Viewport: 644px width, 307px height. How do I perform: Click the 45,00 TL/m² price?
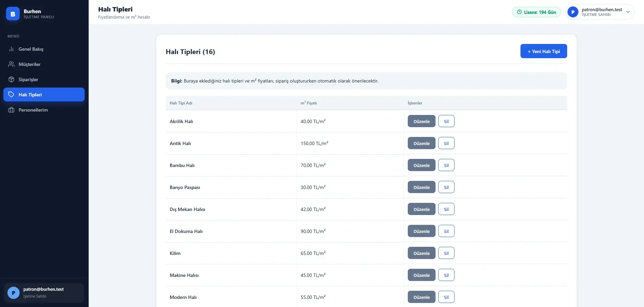coord(313,275)
